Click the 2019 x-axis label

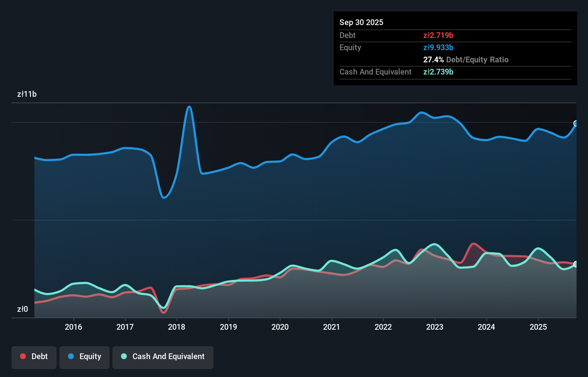point(228,327)
